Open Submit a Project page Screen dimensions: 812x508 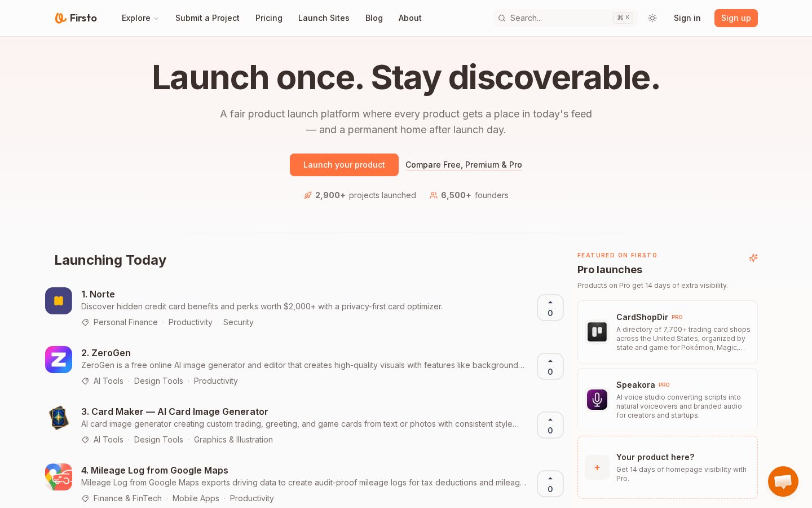pos(208,18)
